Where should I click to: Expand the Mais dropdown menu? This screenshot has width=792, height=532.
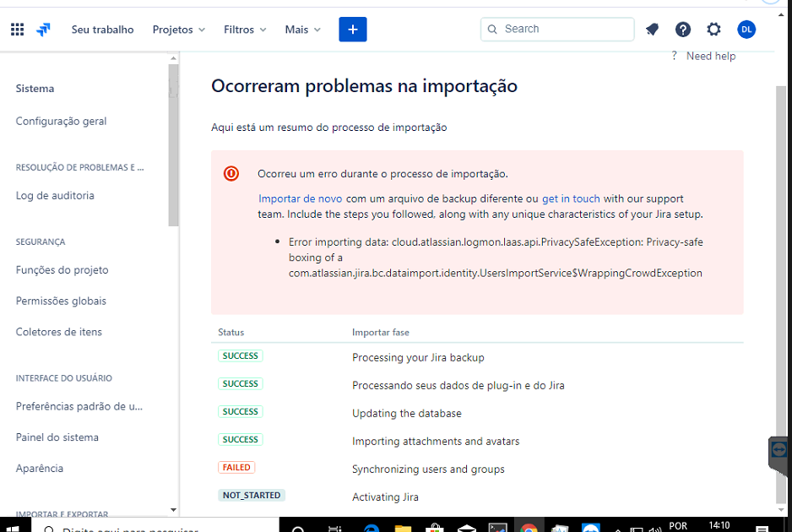click(x=301, y=29)
